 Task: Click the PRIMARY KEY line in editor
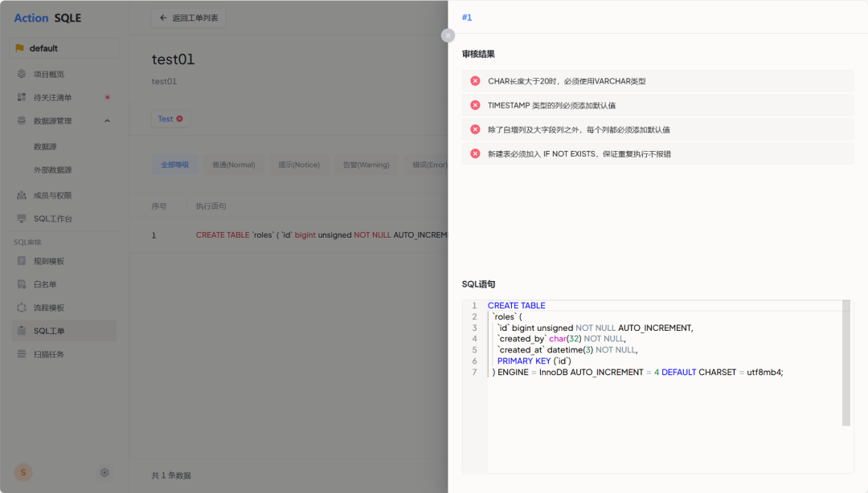coord(534,361)
